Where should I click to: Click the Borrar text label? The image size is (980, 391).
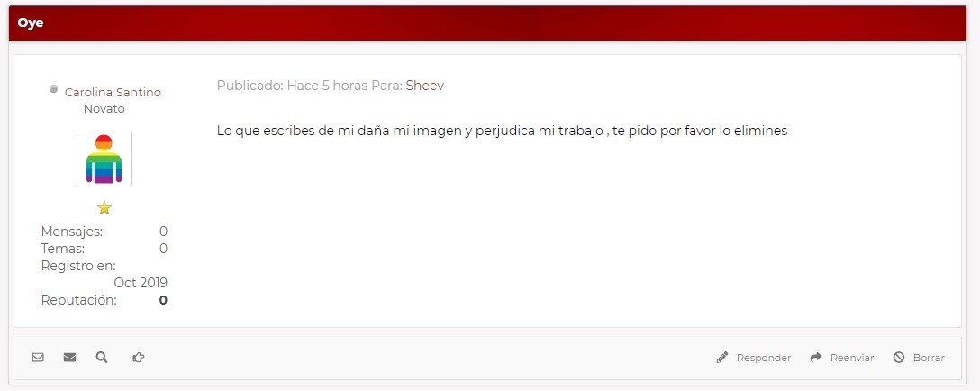(929, 358)
